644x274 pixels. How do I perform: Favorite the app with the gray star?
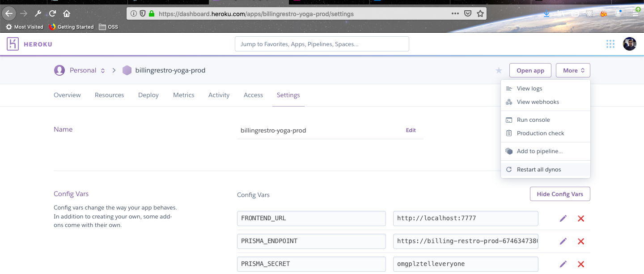[499, 70]
